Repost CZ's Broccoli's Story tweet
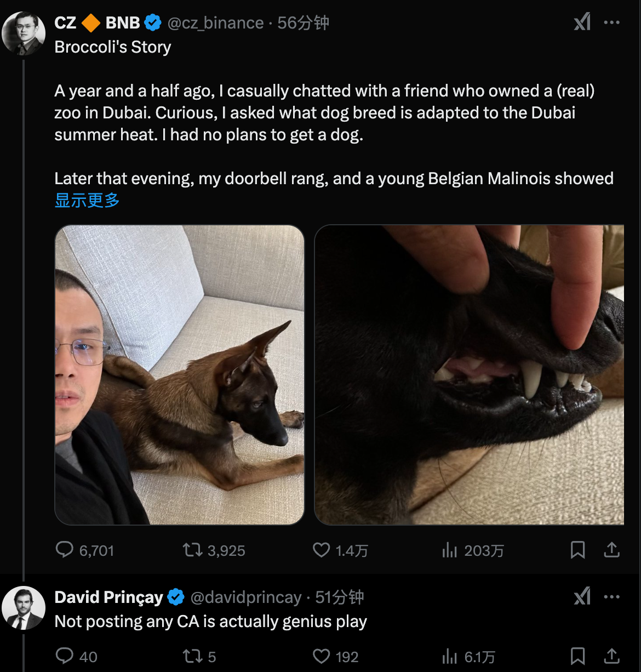 (x=193, y=549)
